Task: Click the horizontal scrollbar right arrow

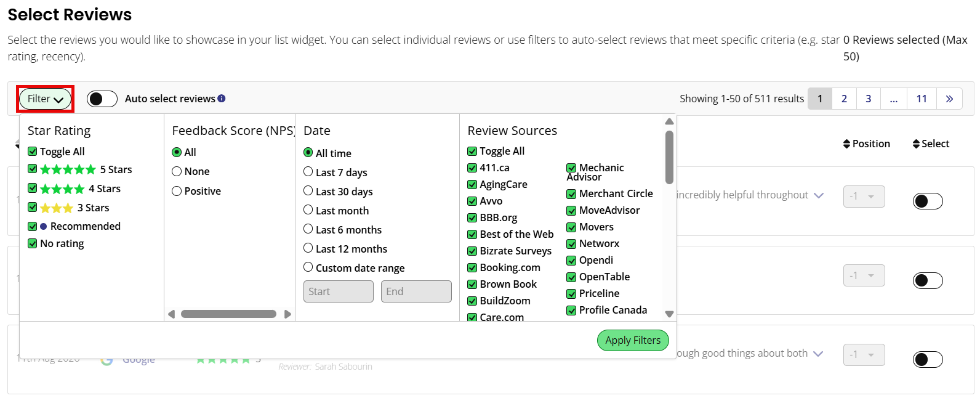Action: point(287,314)
